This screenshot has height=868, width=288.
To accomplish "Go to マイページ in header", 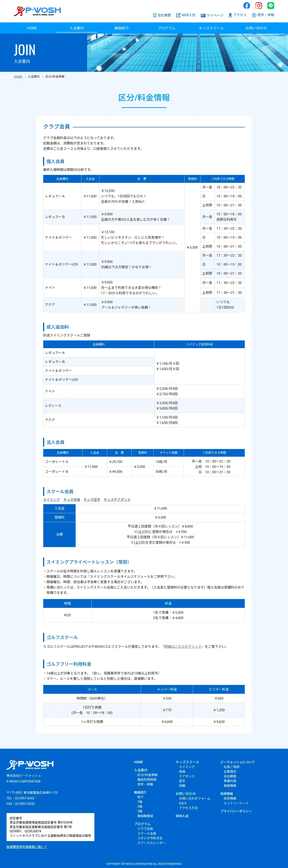I will click(x=215, y=15).
